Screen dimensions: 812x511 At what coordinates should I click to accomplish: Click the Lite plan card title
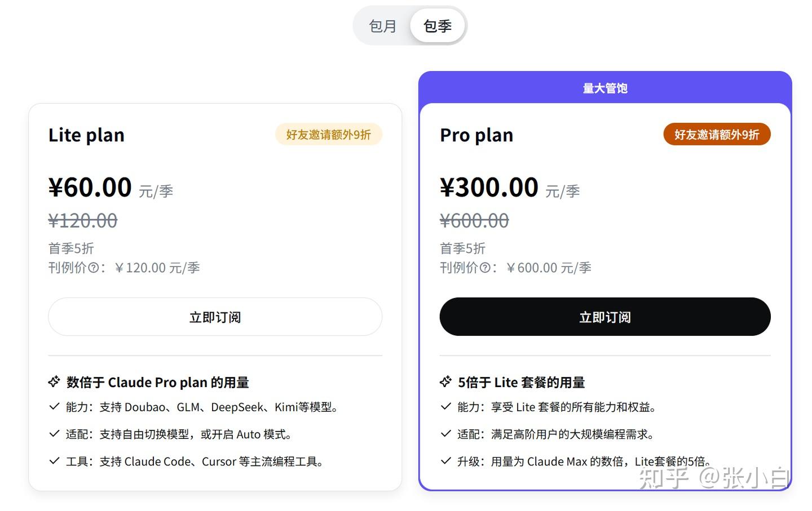[86, 135]
